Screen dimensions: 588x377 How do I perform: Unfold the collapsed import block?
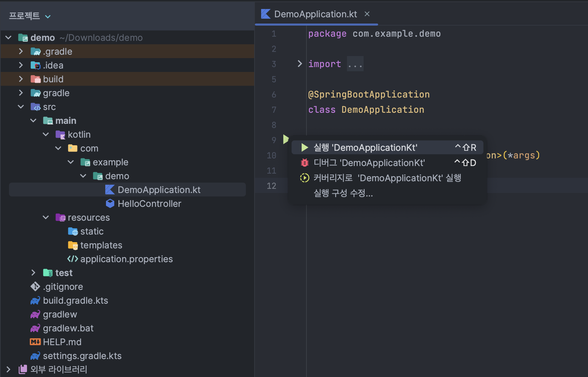click(x=300, y=64)
